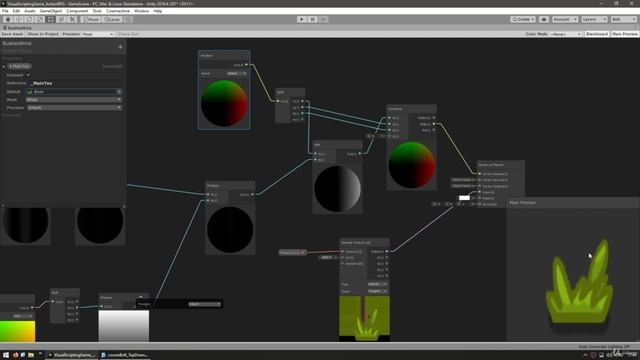Select the Sprite Lit Master node header
This screenshot has width=640, height=360.
500,165
